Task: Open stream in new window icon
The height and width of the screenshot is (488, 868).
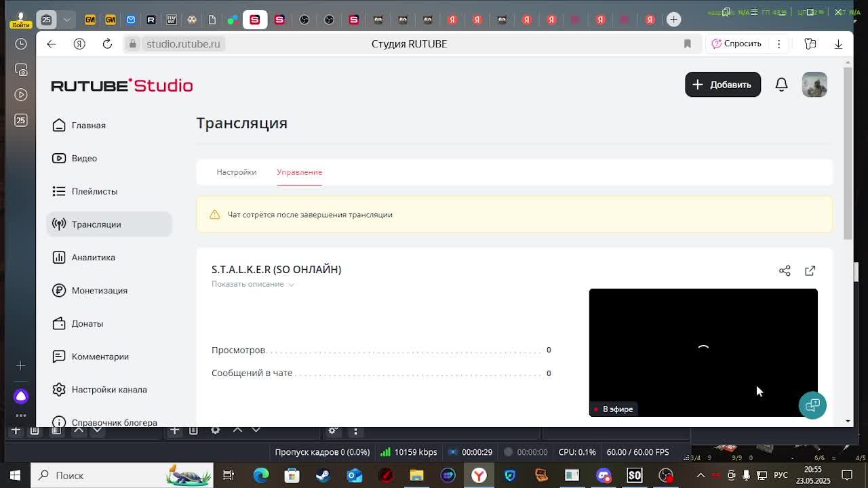Action: point(810,270)
